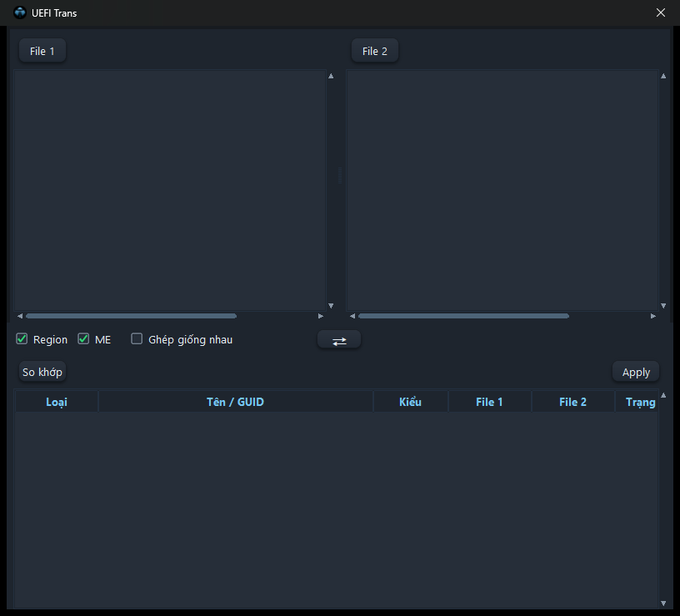The height and width of the screenshot is (616, 680).
Task: Click the swap files arrows button
Action: [339, 339]
